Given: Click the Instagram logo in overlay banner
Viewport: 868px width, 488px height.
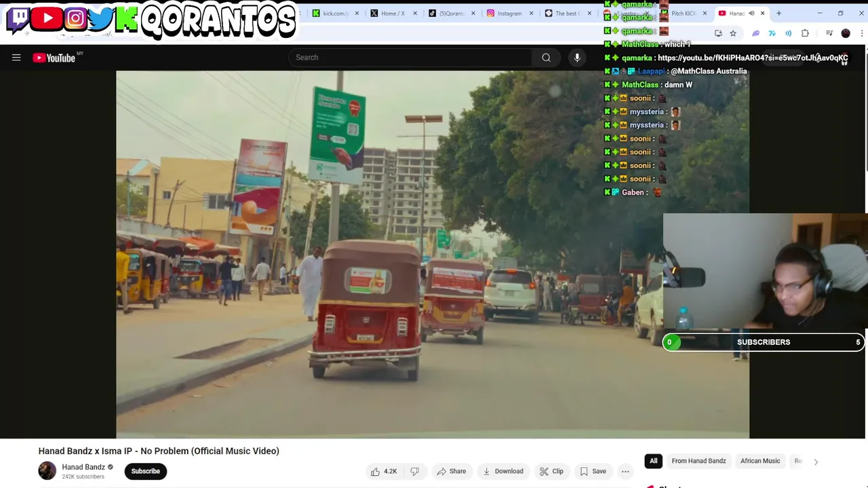Looking at the screenshot, I should click(x=75, y=18).
